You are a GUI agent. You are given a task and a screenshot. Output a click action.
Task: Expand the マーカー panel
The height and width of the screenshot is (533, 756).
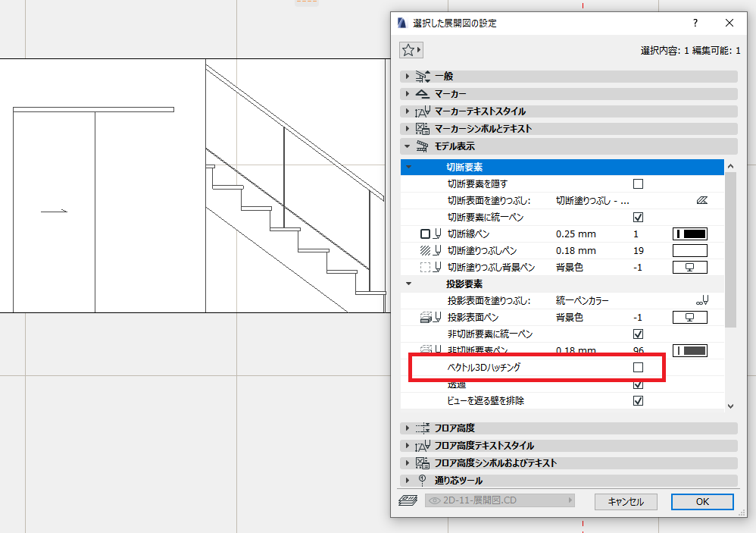click(x=408, y=93)
